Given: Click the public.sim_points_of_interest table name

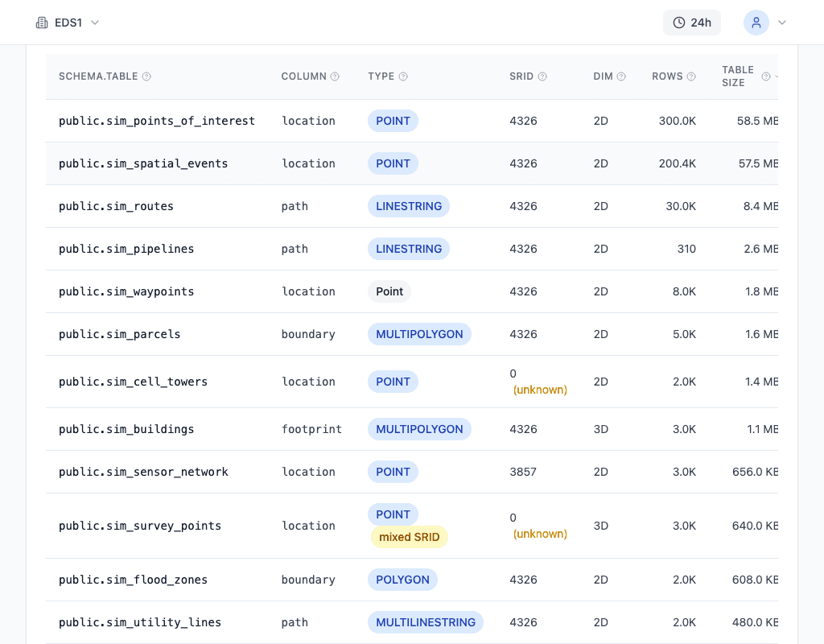Looking at the screenshot, I should [x=157, y=121].
